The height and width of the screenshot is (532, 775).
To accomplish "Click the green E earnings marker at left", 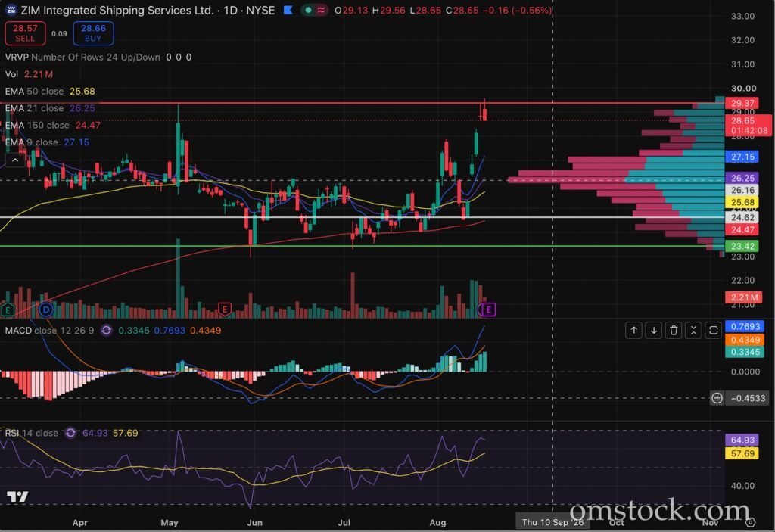I will [8, 310].
